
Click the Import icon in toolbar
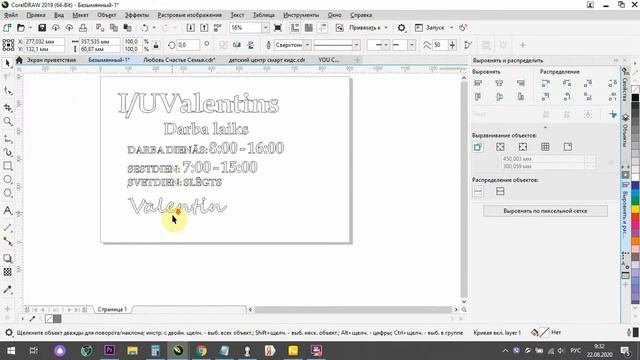click(x=190, y=28)
